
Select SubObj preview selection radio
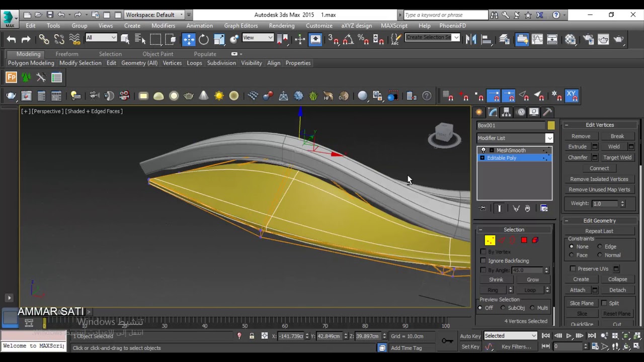click(x=503, y=308)
